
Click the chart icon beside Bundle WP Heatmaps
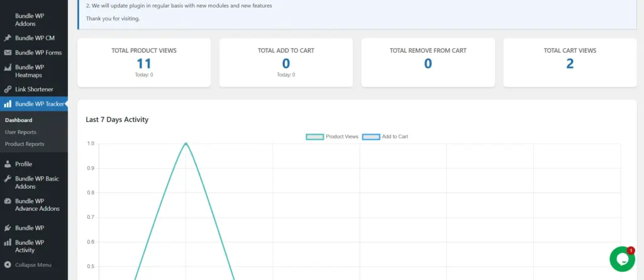8,67
